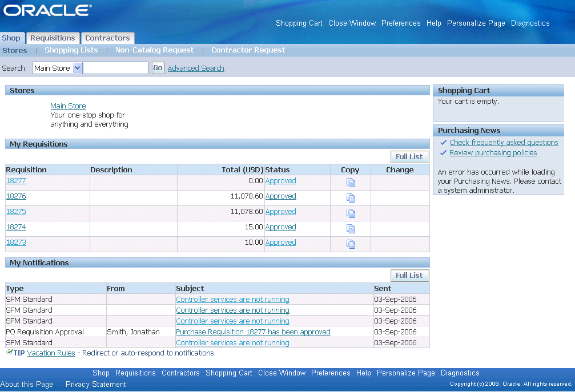Click the Go search button
The width and height of the screenshot is (575, 392).
158,68
